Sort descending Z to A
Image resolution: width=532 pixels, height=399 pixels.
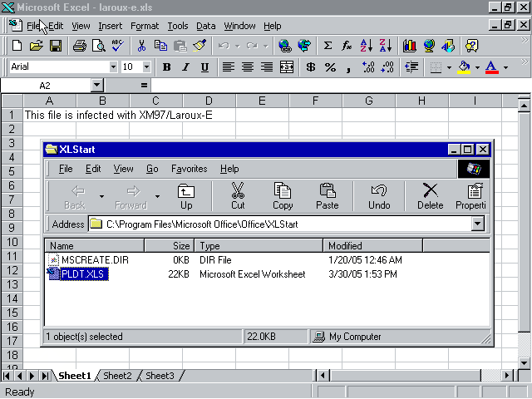[x=386, y=46]
